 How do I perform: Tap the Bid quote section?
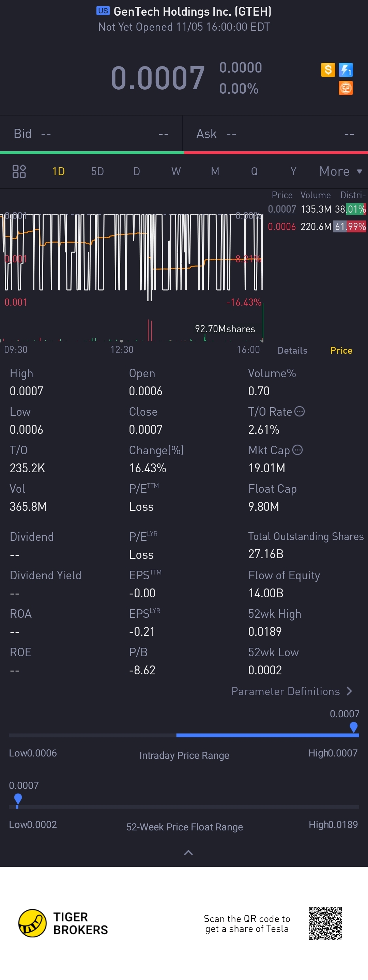pyautogui.click(x=91, y=134)
